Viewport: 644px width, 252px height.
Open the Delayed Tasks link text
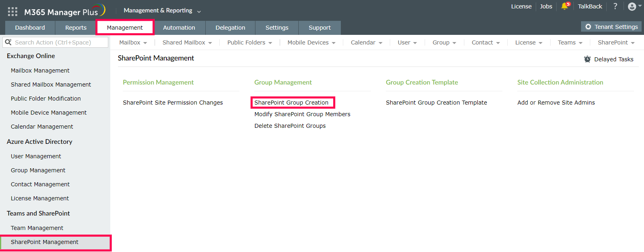coord(614,59)
